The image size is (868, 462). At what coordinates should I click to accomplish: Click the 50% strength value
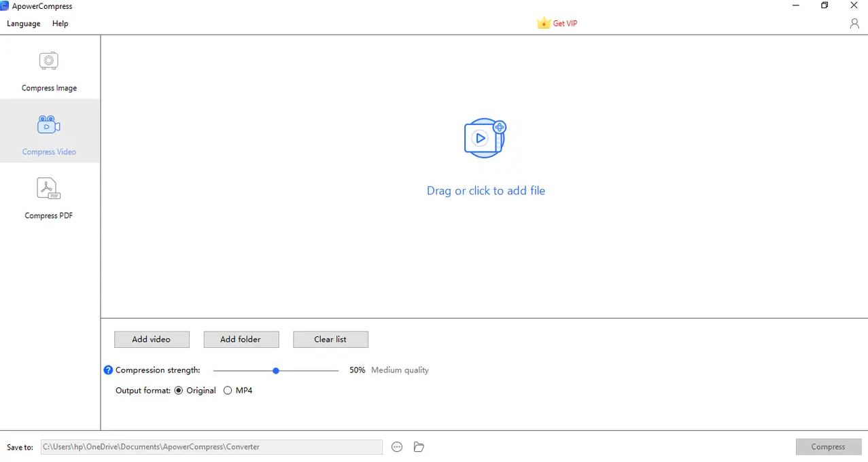point(358,370)
